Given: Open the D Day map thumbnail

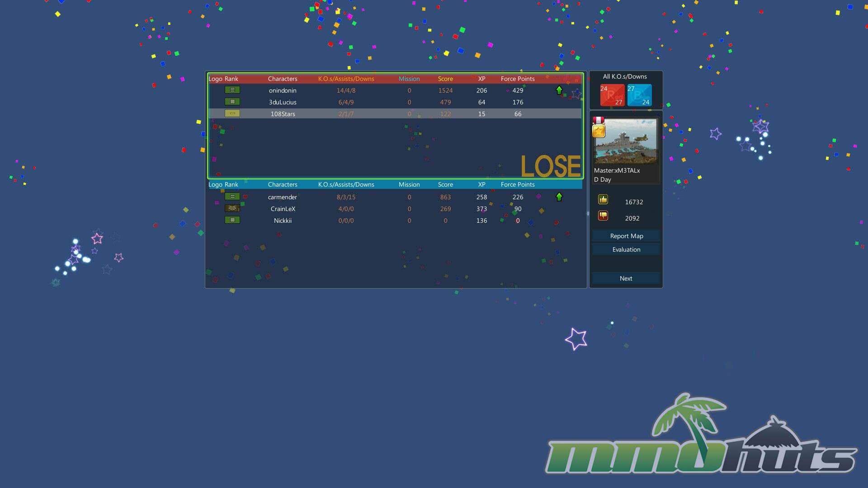Looking at the screenshot, I should 626,141.
